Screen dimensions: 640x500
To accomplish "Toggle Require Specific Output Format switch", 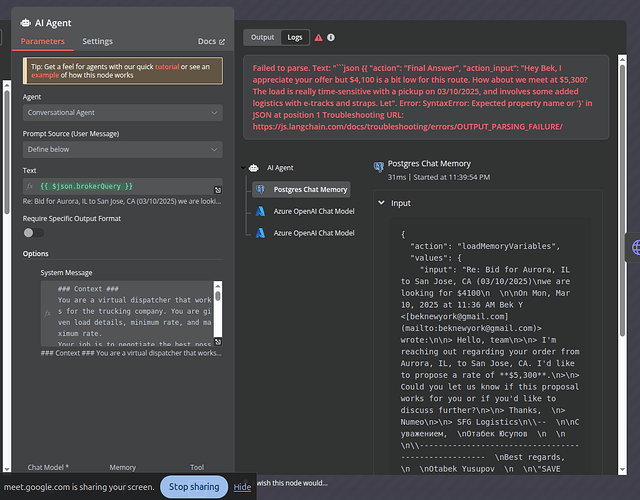I will pos(33,232).
